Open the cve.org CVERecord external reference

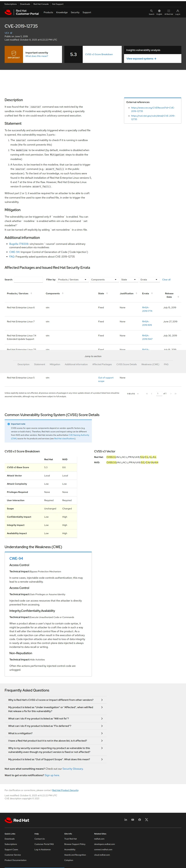(153, 110)
